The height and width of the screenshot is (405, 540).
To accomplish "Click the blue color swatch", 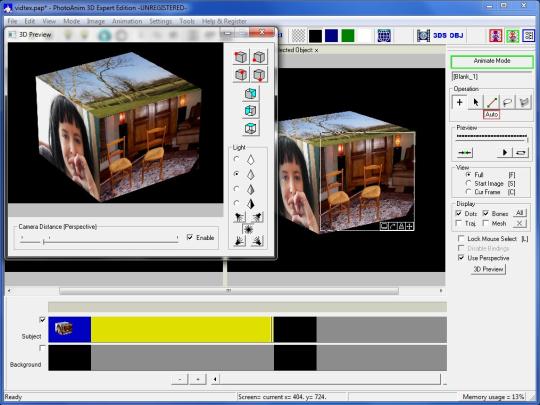I will [x=331, y=35].
